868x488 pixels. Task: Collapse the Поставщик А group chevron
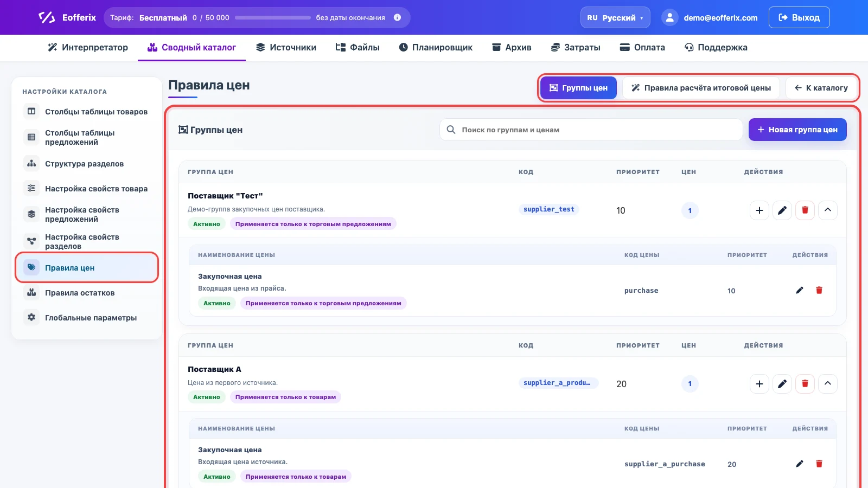828,384
